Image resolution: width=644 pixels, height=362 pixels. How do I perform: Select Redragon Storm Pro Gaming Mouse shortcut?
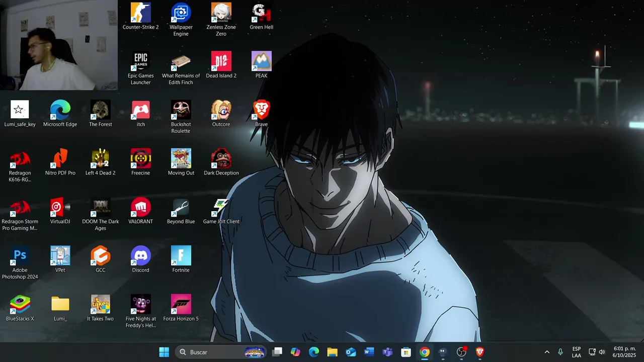20,214
